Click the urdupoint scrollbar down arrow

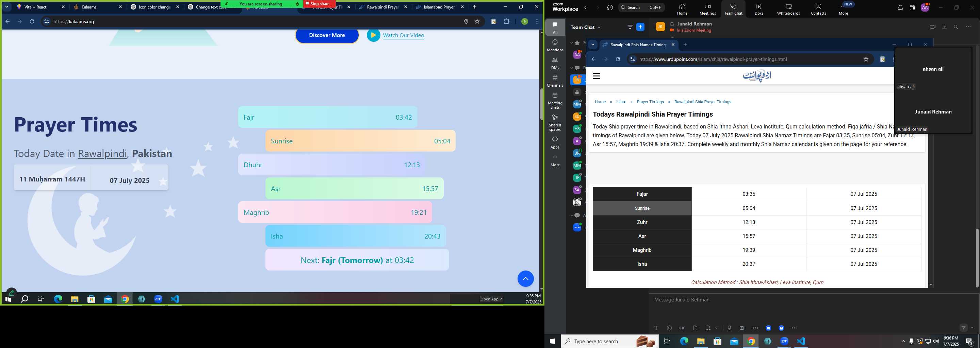click(931, 284)
